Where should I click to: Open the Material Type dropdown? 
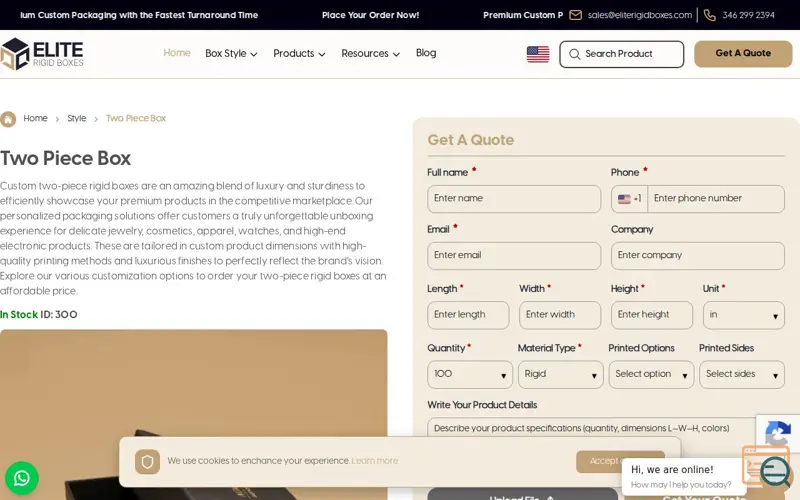coord(560,375)
